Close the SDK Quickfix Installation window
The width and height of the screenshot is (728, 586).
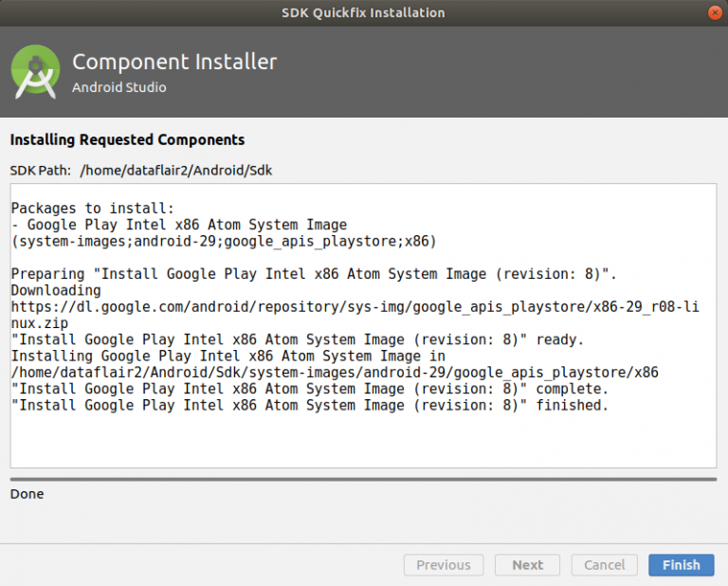pos(715,12)
